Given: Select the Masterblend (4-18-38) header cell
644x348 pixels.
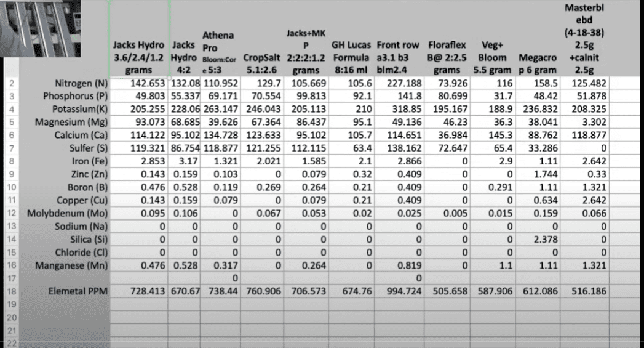Looking at the screenshot, I should tap(584, 38).
